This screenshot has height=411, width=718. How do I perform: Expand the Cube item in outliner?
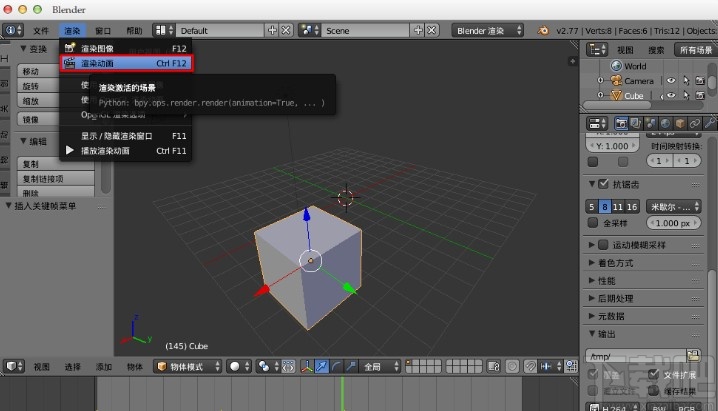pyautogui.click(x=600, y=95)
